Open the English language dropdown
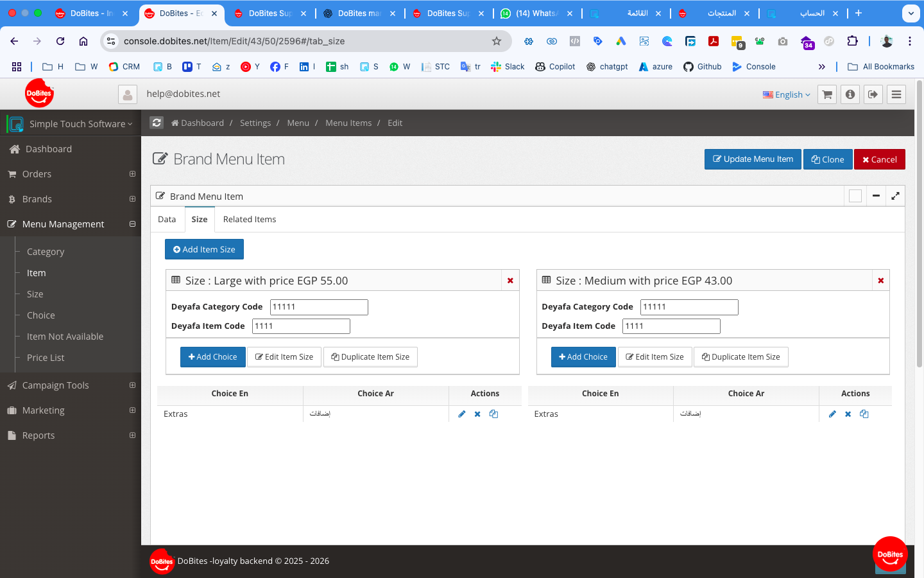The image size is (924, 578). click(787, 94)
